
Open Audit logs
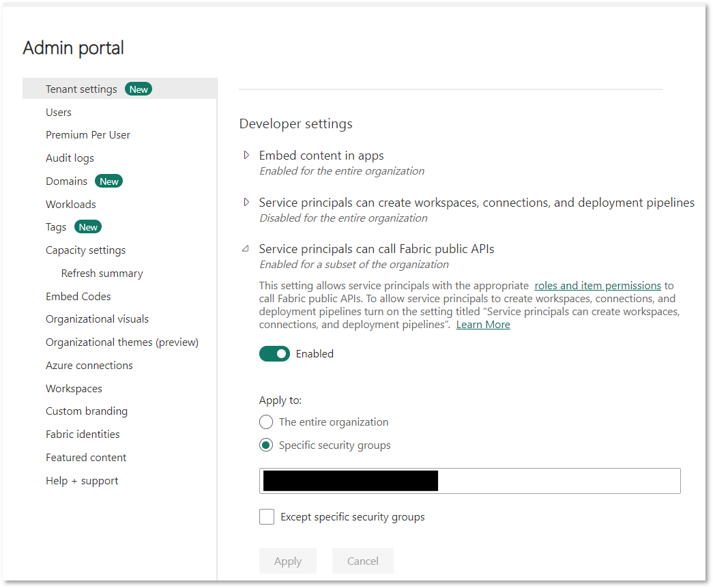pos(70,158)
